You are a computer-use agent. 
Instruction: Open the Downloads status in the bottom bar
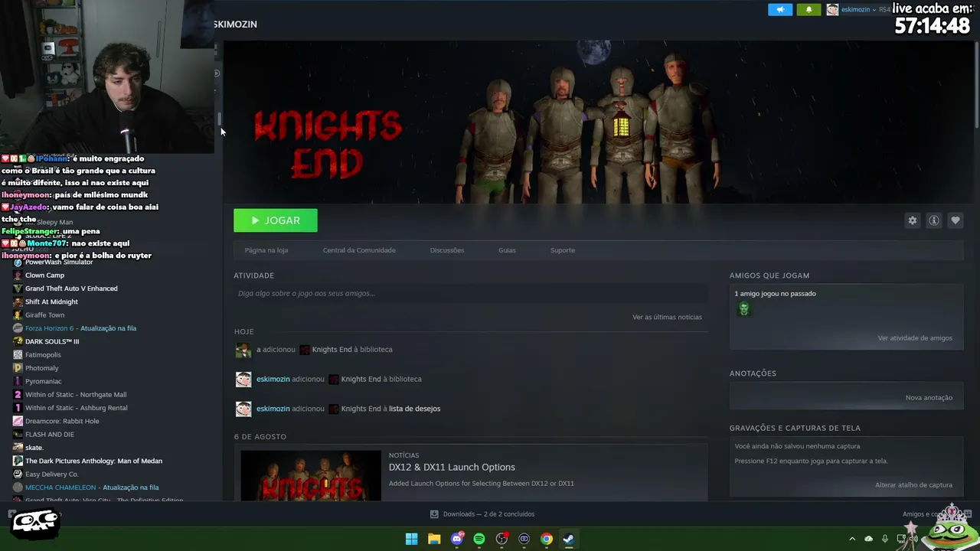[x=482, y=514]
